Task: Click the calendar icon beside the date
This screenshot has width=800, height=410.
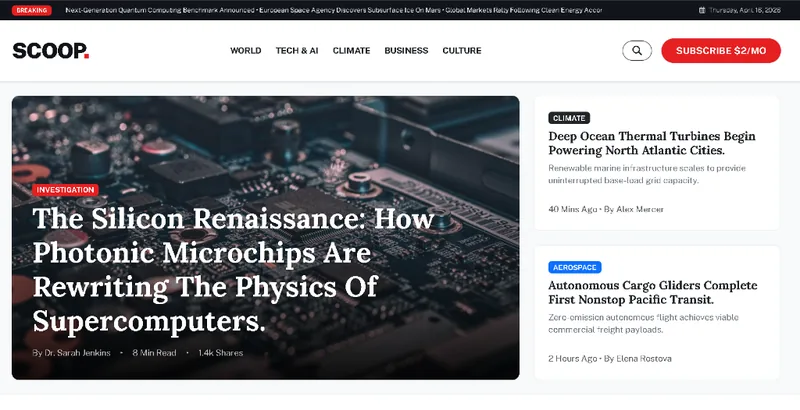Action: [702, 10]
